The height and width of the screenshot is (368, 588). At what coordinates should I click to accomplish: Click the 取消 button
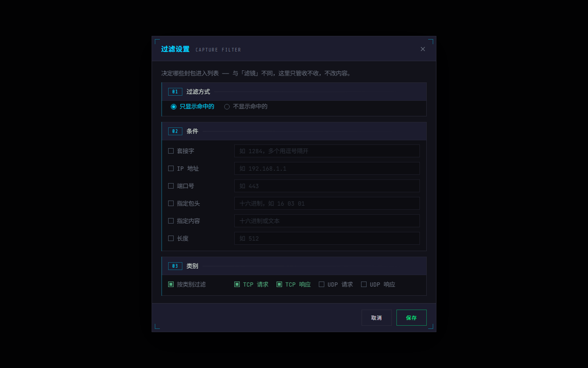pyautogui.click(x=377, y=318)
